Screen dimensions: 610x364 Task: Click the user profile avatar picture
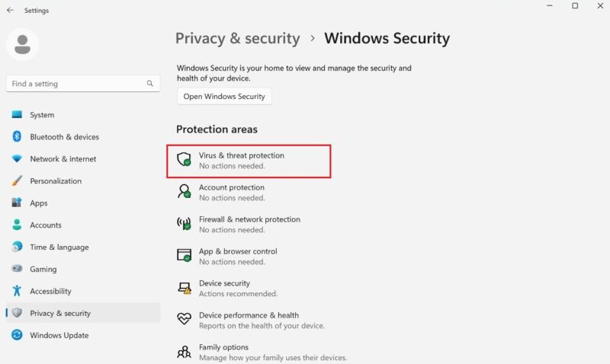(22, 45)
